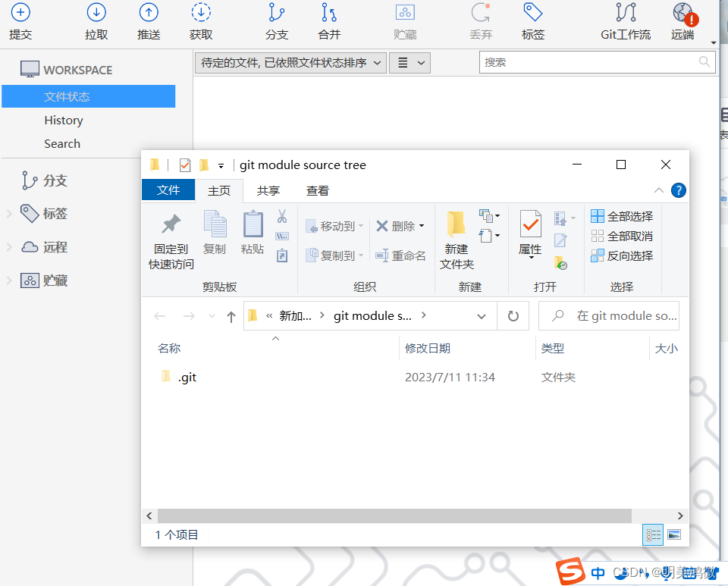Viewport: 728px width, 586px height.
Task: Click the horizontal scrollbar in Explorer
Action: [x=394, y=516]
